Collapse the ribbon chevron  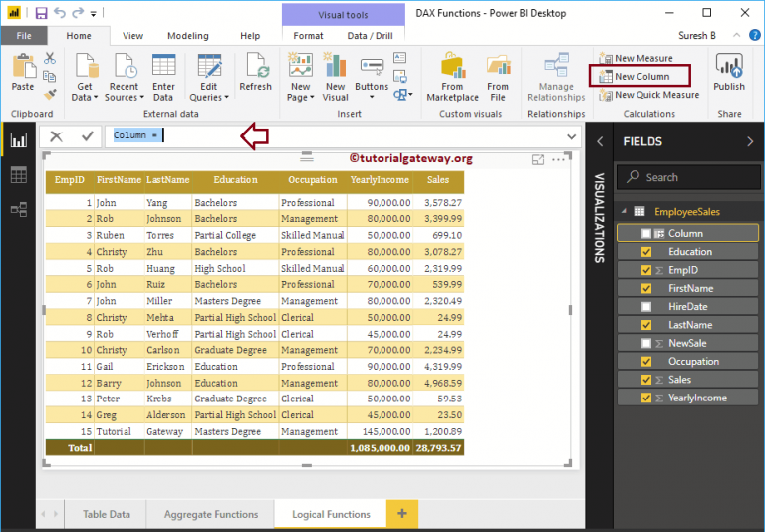pyautogui.click(x=737, y=35)
